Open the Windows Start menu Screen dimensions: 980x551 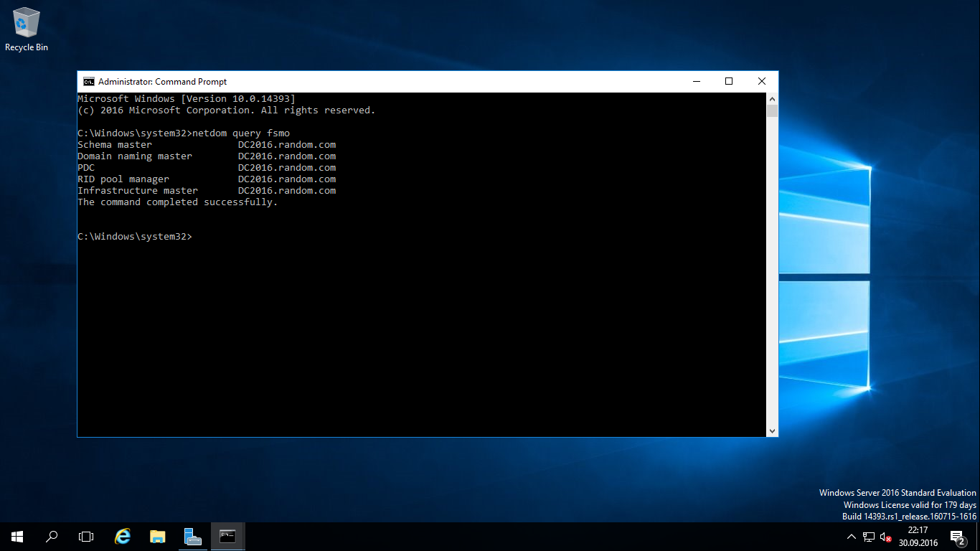[17, 537]
